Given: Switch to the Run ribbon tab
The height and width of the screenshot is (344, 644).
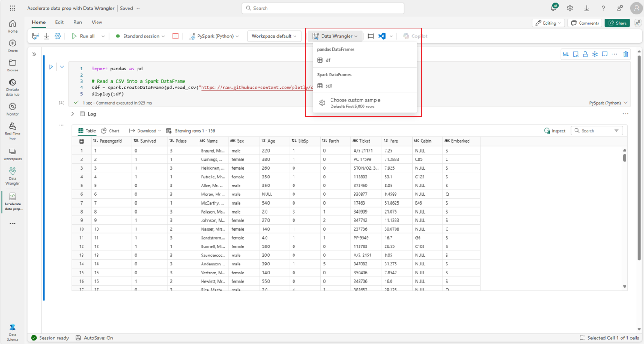Looking at the screenshot, I should 78,22.
